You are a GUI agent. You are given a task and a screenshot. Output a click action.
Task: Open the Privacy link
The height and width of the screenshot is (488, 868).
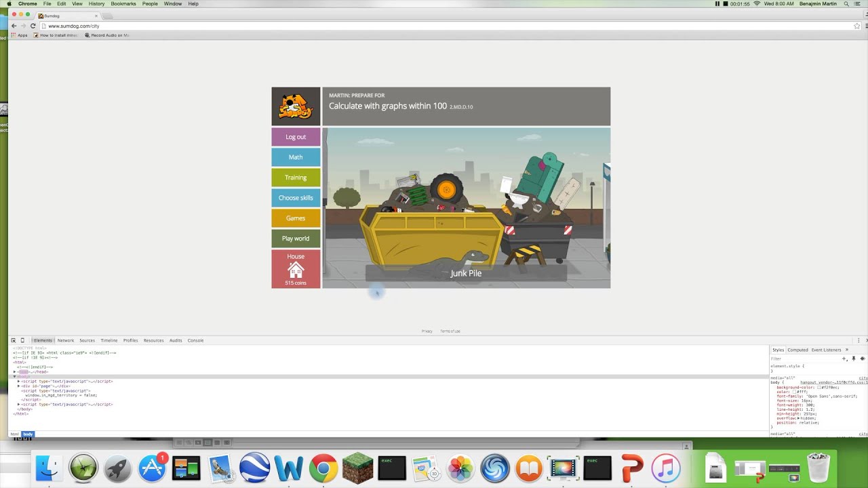click(x=427, y=331)
